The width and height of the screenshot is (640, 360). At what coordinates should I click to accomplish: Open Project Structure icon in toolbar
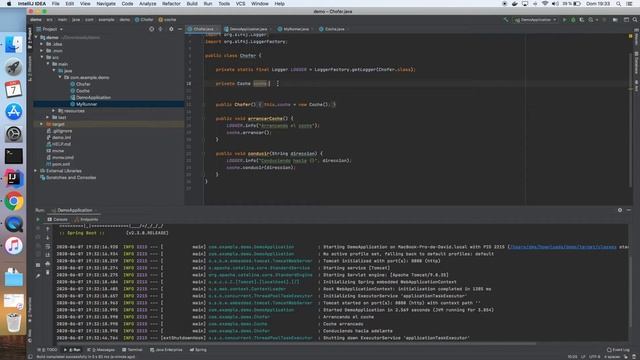click(615, 20)
